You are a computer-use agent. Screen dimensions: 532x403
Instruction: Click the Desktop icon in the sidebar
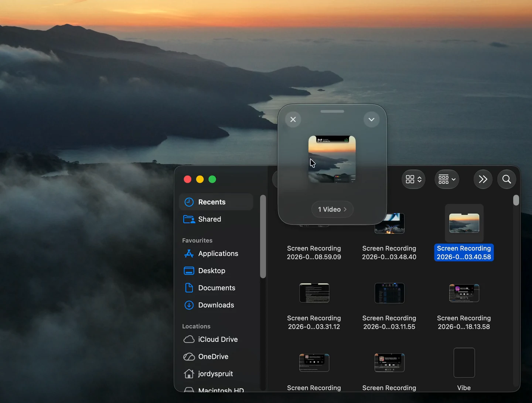(189, 271)
